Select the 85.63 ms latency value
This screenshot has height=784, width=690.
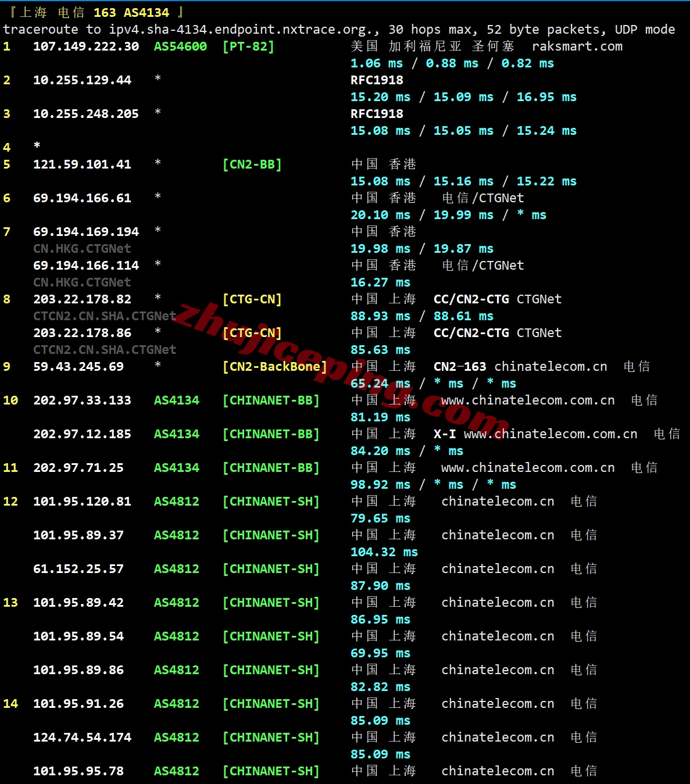point(380,350)
